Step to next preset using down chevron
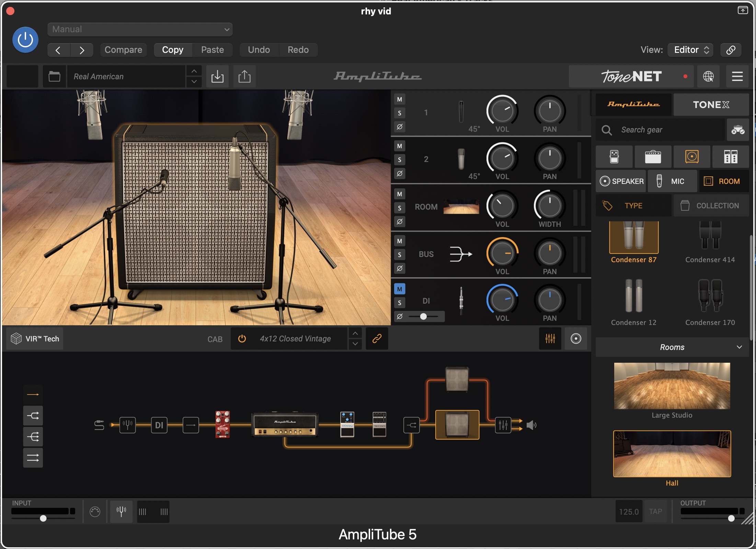The image size is (756, 549). pos(194,82)
